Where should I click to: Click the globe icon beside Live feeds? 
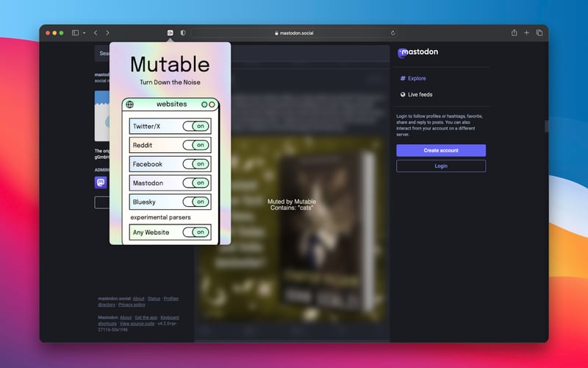(x=403, y=95)
